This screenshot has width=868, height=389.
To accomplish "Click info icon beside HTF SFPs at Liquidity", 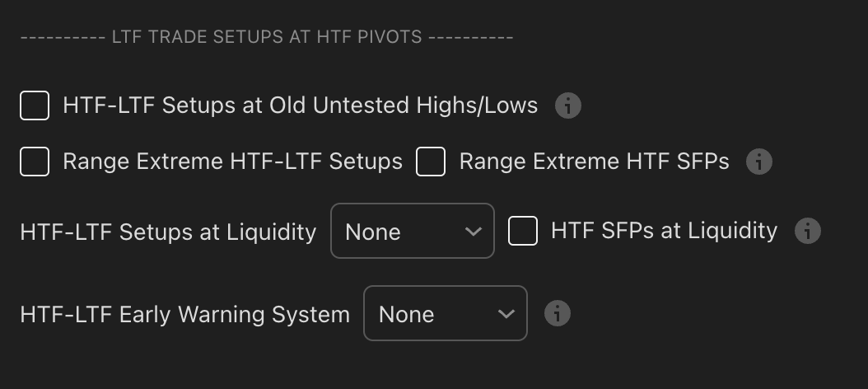I will pyautogui.click(x=807, y=232).
